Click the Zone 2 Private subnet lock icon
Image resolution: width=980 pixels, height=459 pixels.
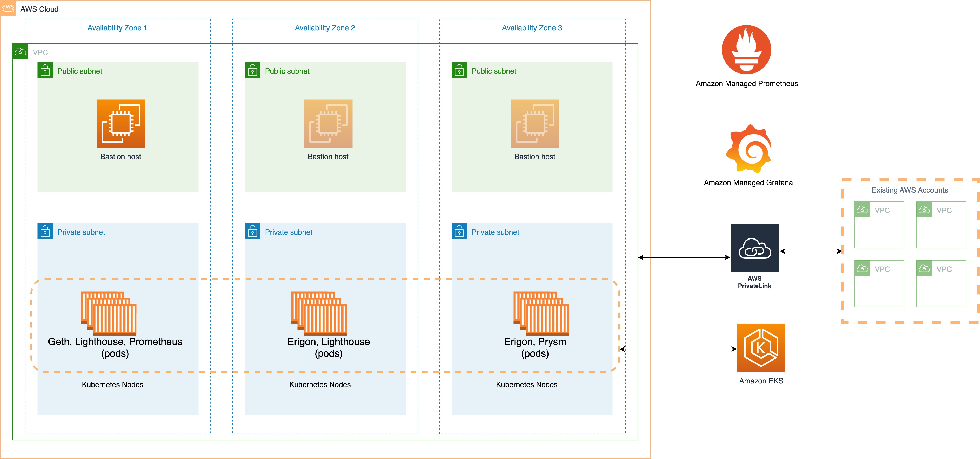[252, 231]
